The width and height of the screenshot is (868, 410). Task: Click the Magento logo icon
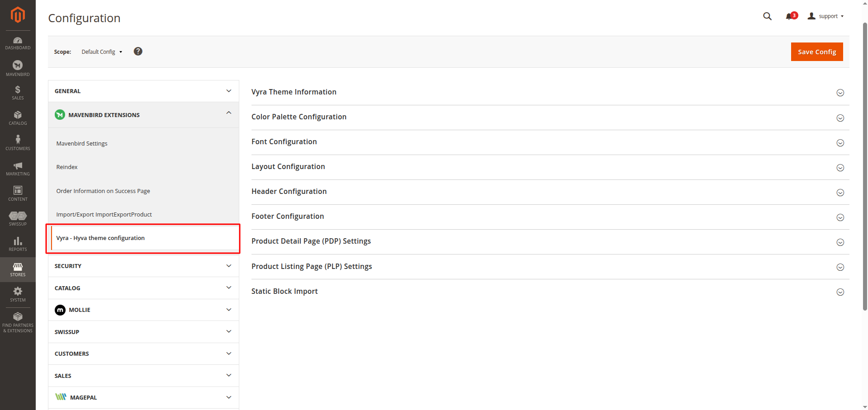(18, 15)
